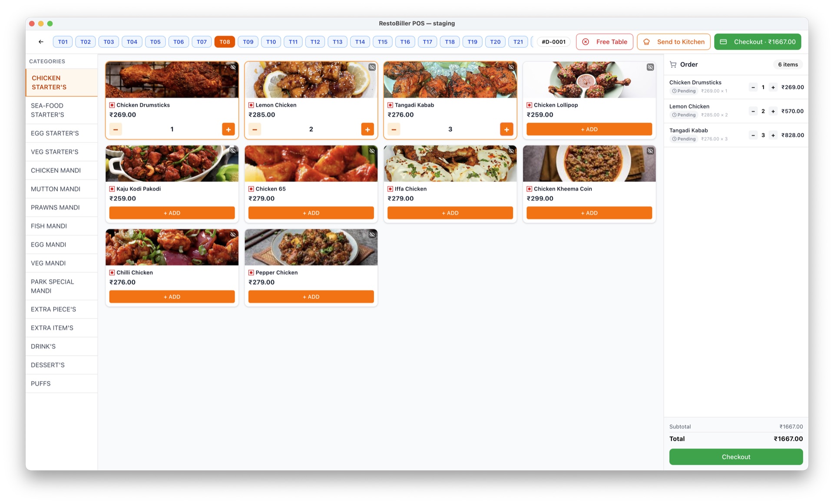Open Egg Starter's category
834x504 pixels.
click(x=62, y=133)
